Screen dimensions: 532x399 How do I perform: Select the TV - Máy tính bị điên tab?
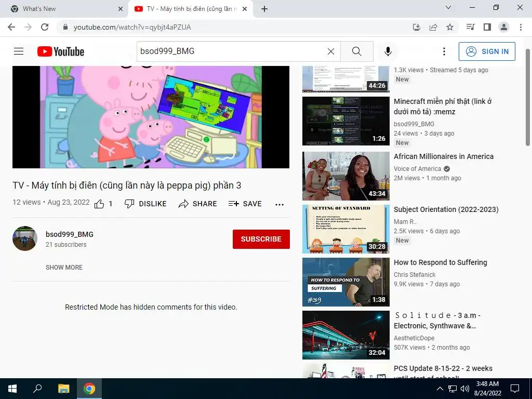pyautogui.click(x=190, y=9)
